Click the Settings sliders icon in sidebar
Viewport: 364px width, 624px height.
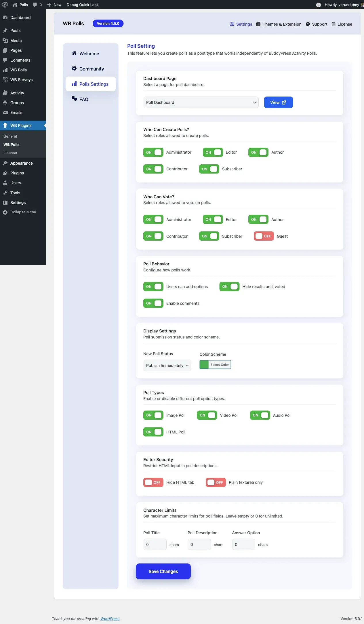pos(5,203)
